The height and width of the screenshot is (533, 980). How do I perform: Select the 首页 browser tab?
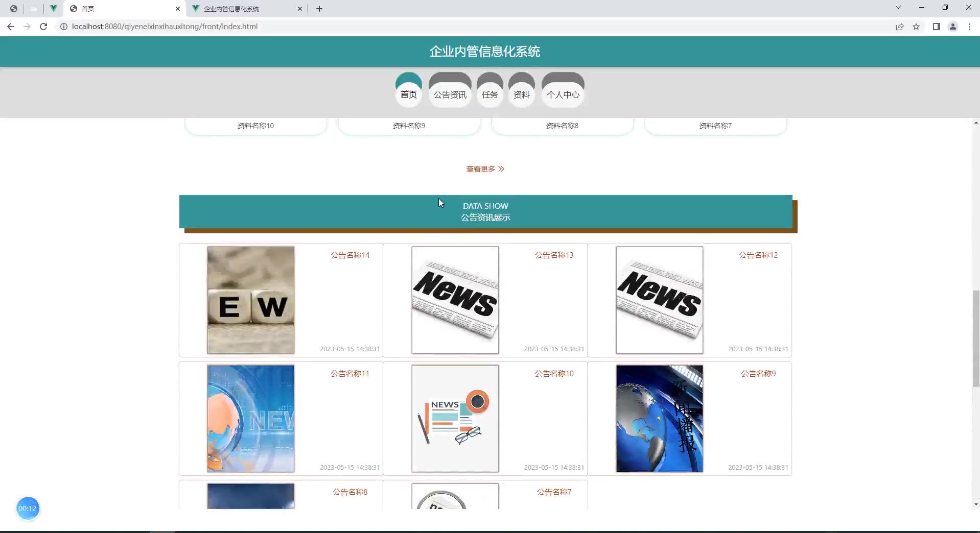[125, 9]
